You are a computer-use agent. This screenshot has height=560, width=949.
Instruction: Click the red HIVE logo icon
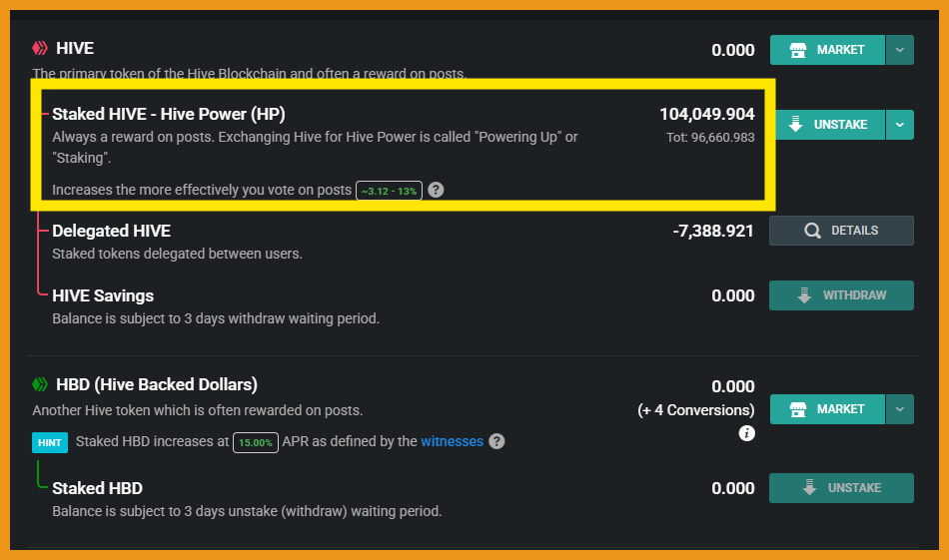tap(40, 48)
